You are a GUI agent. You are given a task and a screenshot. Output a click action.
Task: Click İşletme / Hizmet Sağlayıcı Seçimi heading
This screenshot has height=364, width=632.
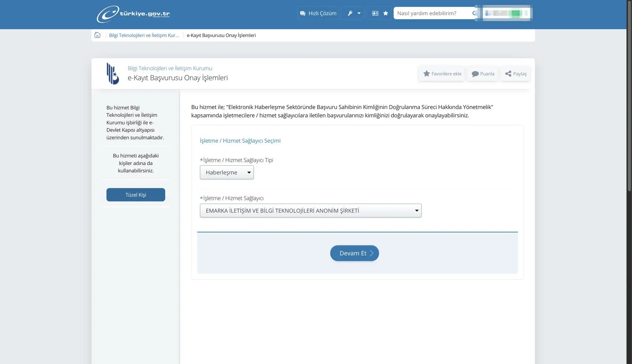(x=240, y=141)
